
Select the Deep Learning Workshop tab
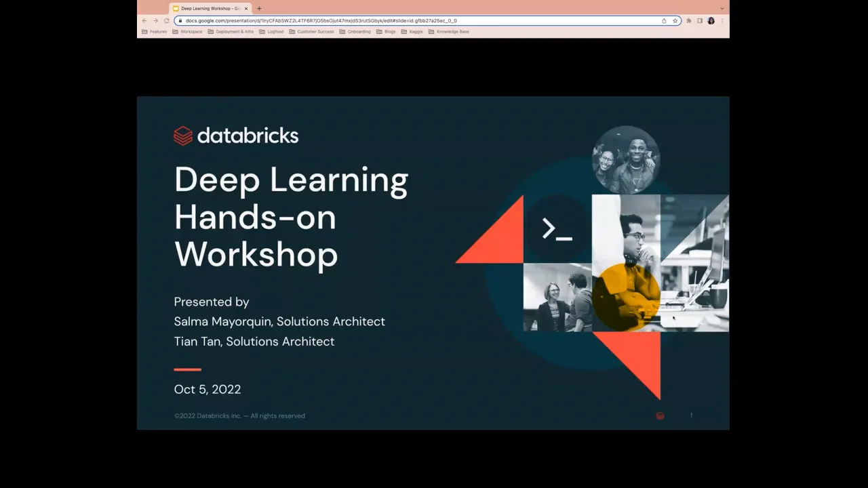[210, 9]
